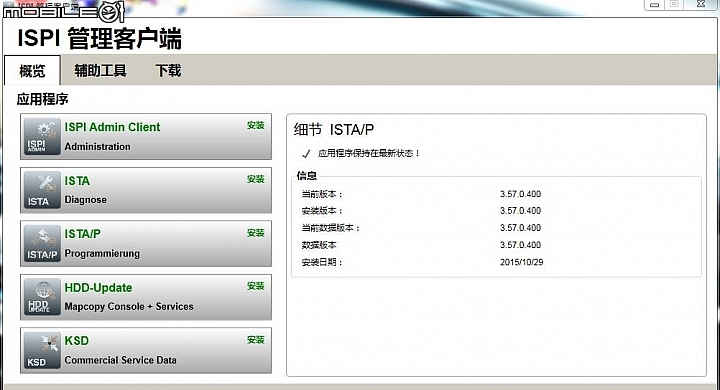The width and height of the screenshot is (720, 390).
Task: Click the KSD arrows icon
Action: click(x=42, y=350)
